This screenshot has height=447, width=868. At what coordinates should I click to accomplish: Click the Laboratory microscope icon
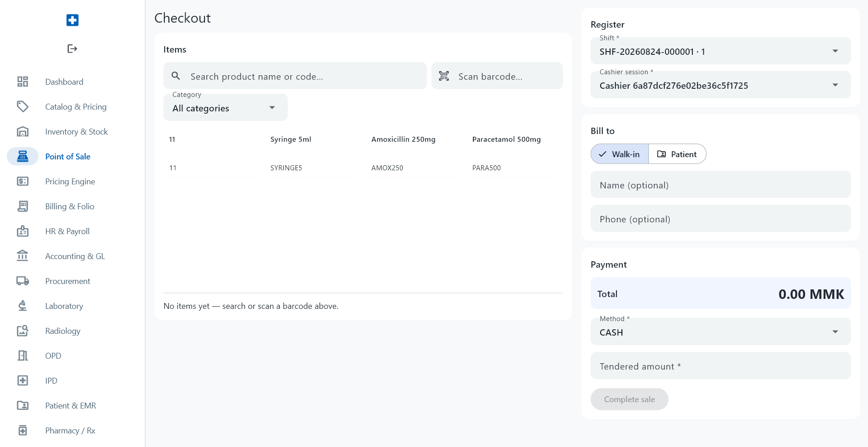coord(23,306)
